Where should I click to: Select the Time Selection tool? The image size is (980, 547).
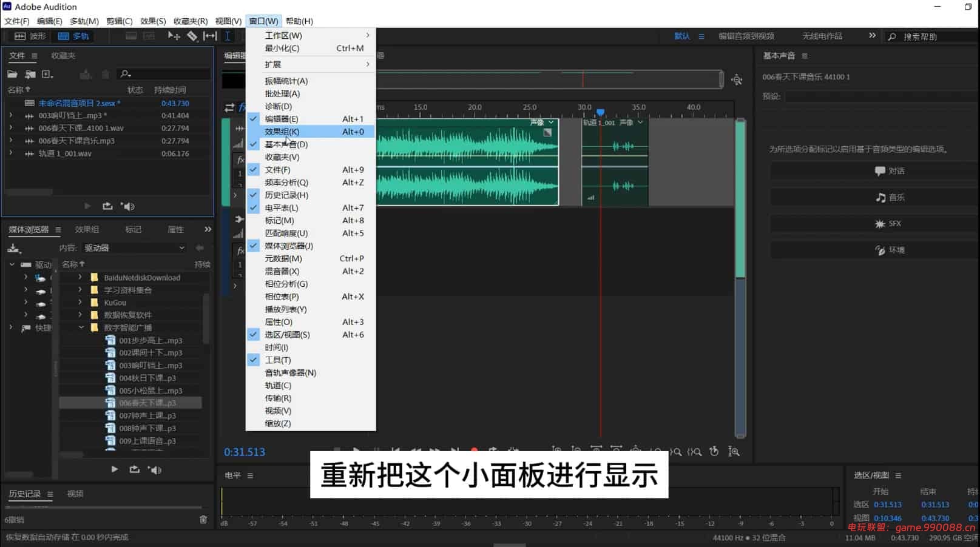[228, 36]
